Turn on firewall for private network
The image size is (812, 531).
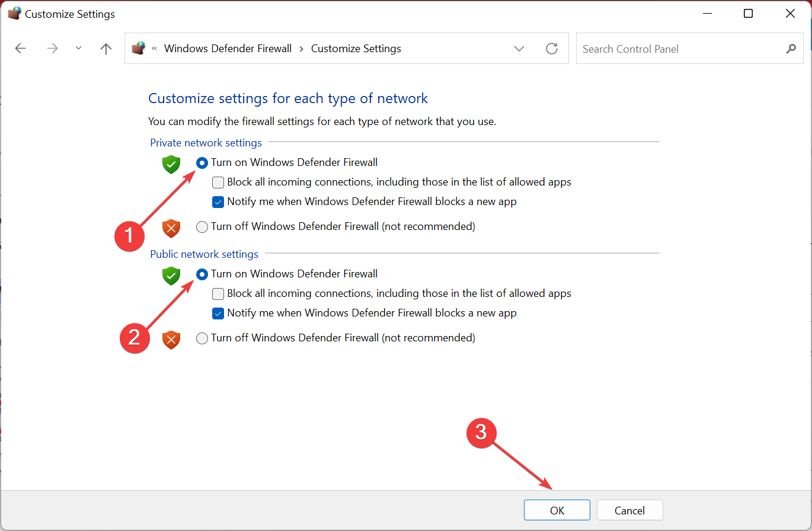coord(202,162)
